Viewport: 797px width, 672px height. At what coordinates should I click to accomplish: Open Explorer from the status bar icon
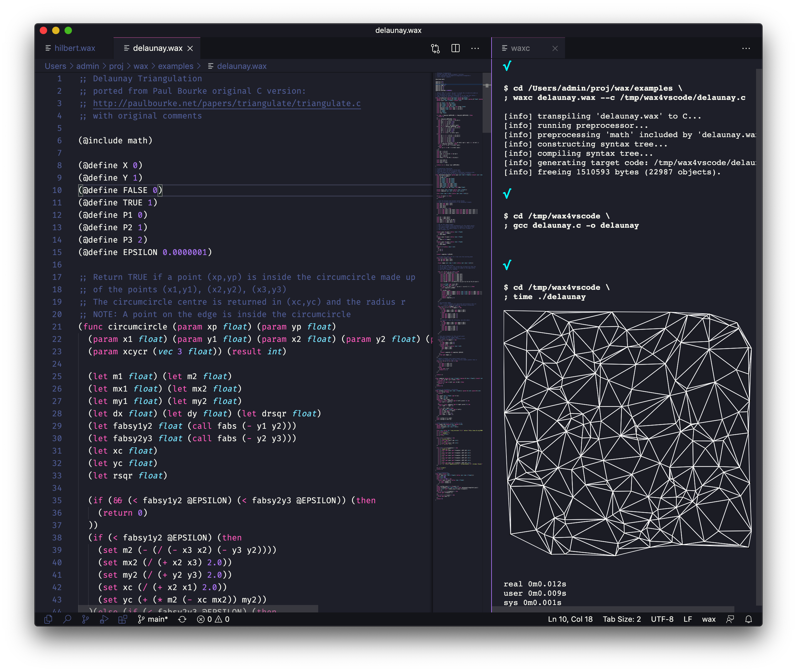(x=48, y=619)
